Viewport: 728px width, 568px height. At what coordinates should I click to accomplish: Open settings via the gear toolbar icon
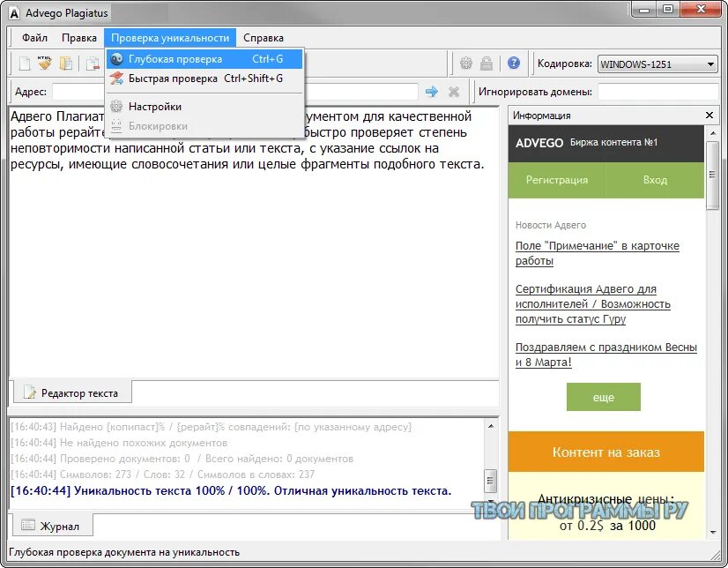(x=465, y=63)
